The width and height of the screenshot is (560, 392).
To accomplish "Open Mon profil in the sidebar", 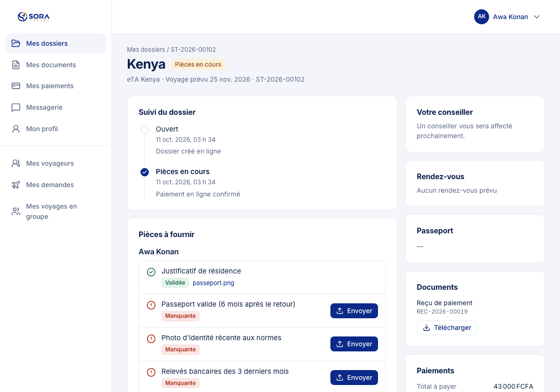I will coord(56,129).
